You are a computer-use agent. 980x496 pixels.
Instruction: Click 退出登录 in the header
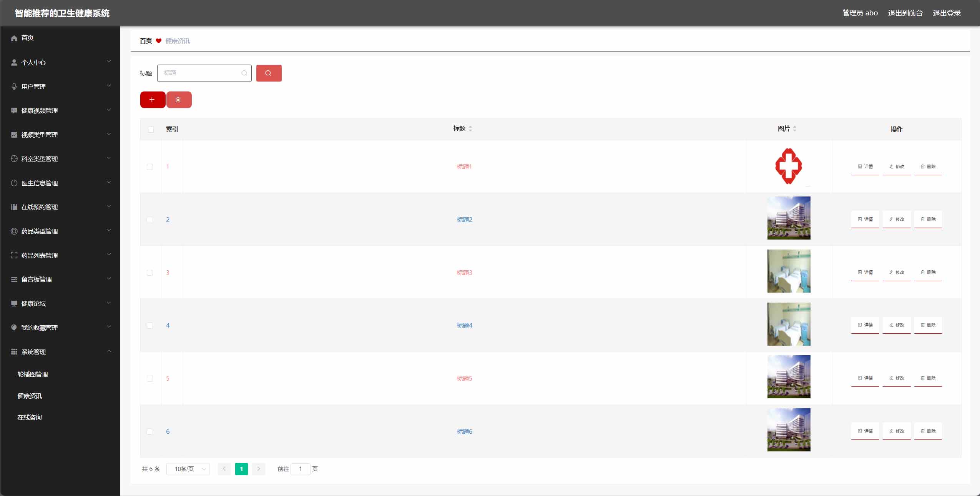pos(947,13)
